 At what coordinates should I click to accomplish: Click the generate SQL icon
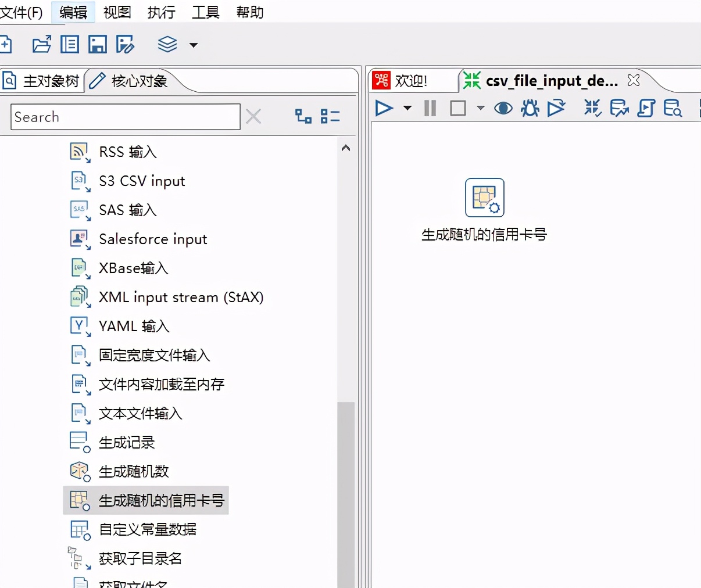pyautogui.click(x=646, y=108)
